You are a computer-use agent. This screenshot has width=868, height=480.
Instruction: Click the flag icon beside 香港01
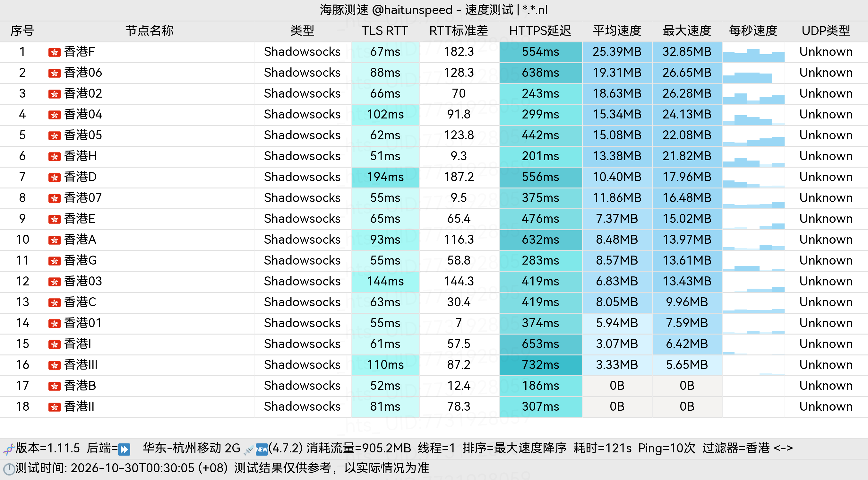pyautogui.click(x=54, y=324)
